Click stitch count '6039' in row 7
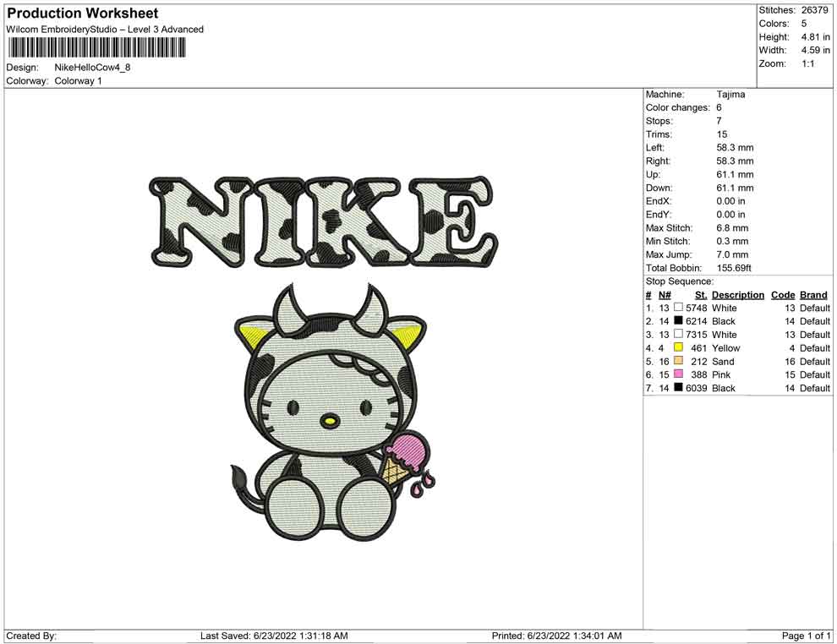 coord(696,388)
